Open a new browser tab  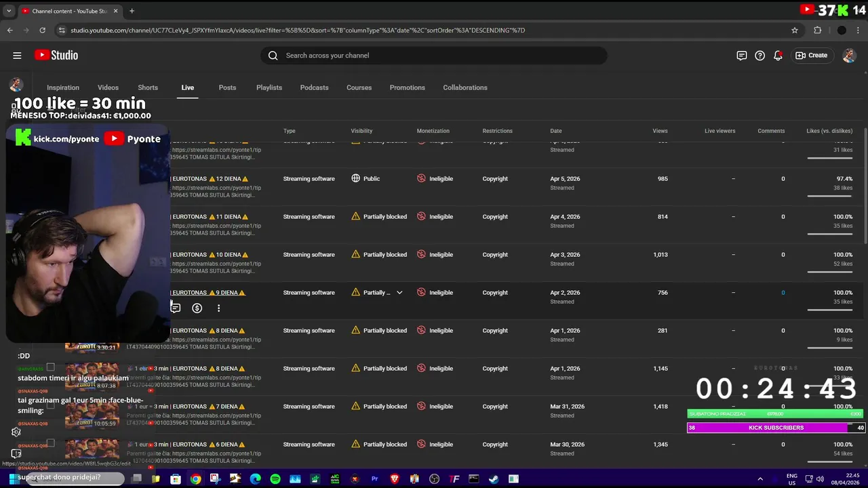click(x=132, y=11)
